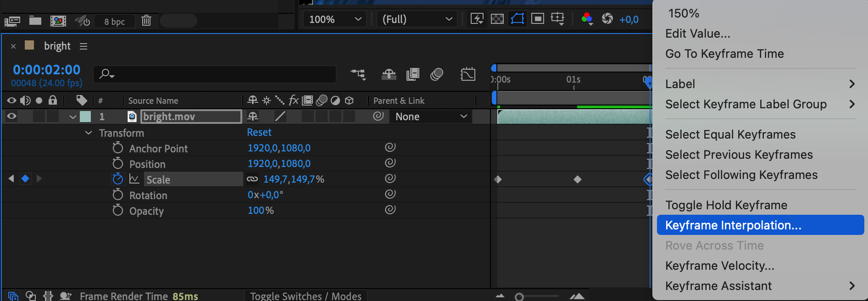The width and height of the screenshot is (868, 301).
Task: Click the Reset link for Transform
Action: coord(259,133)
